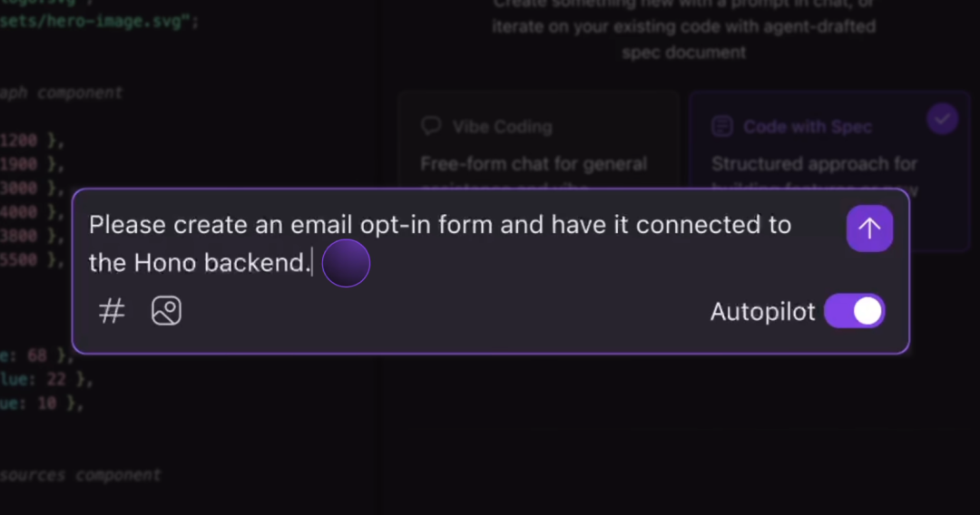980x515 pixels.
Task: Click the "Free-form chat for general" description
Action: tap(534, 164)
